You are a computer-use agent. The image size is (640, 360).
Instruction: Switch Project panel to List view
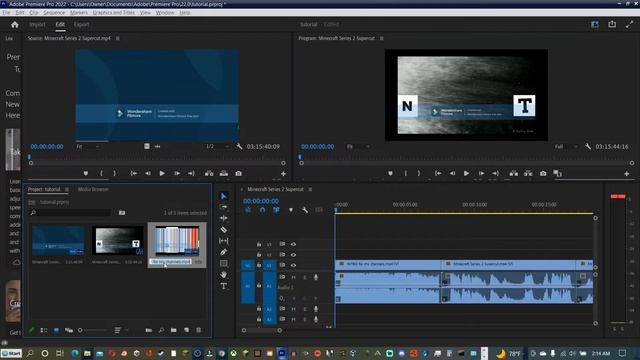coord(44,330)
